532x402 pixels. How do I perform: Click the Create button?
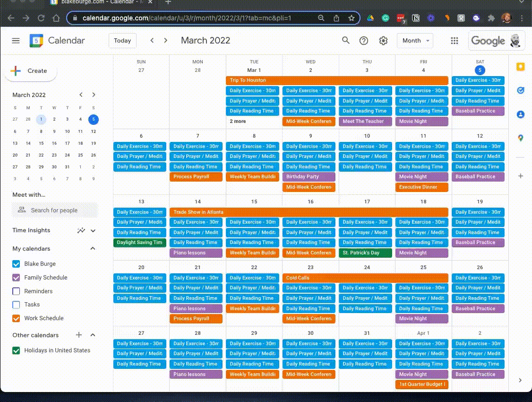tap(31, 71)
